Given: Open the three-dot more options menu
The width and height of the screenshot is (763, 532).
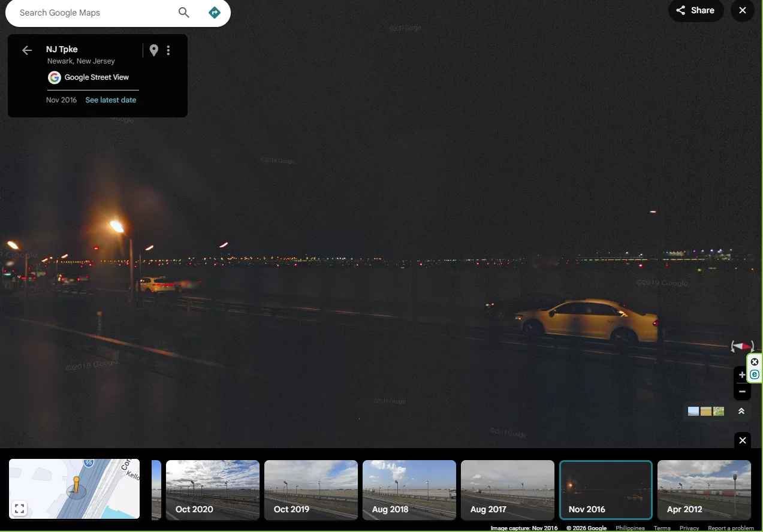Looking at the screenshot, I should click(168, 50).
